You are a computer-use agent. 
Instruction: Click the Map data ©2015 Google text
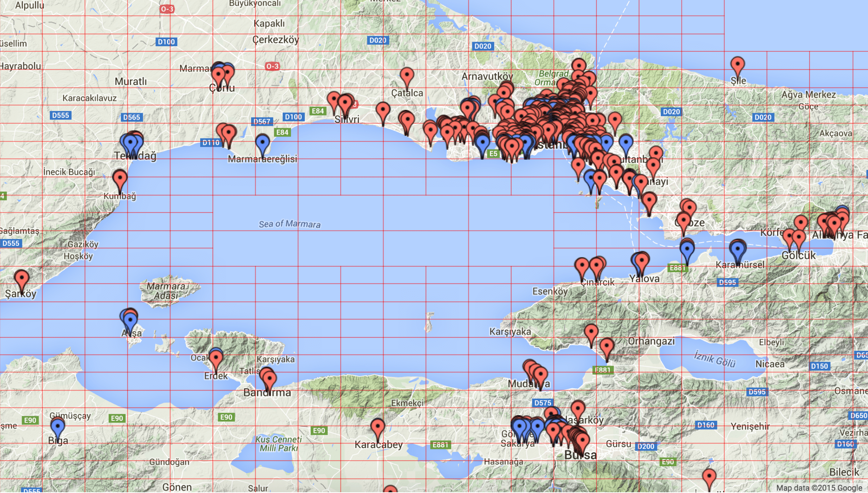coord(819,488)
